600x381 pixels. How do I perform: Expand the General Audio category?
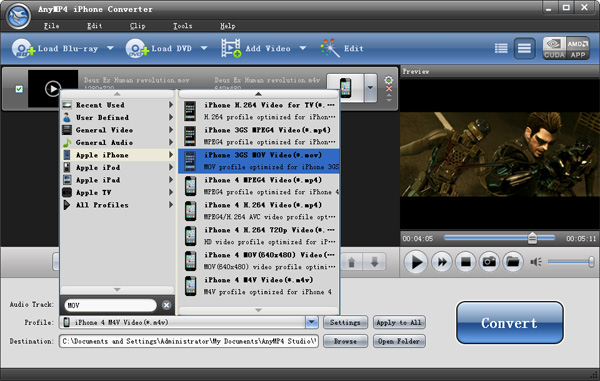point(117,142)
